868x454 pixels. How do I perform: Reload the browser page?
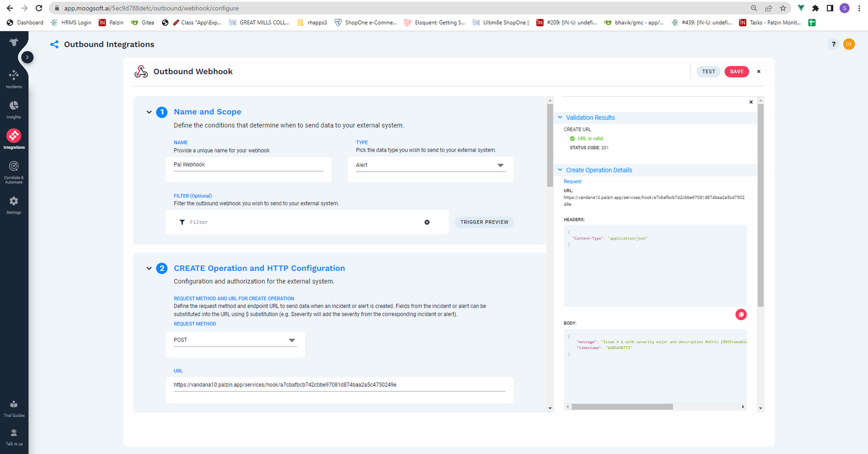(39, 8)
